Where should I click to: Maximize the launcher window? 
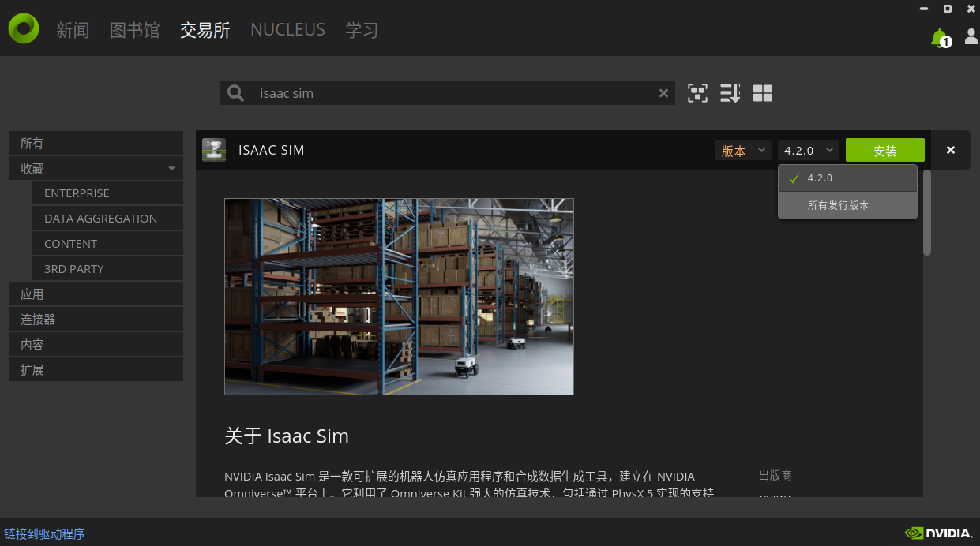(x=948, y=9)
